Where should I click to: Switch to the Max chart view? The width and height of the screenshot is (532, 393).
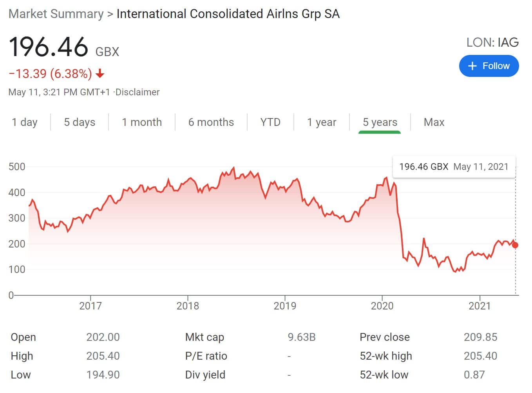pos(434,122)
